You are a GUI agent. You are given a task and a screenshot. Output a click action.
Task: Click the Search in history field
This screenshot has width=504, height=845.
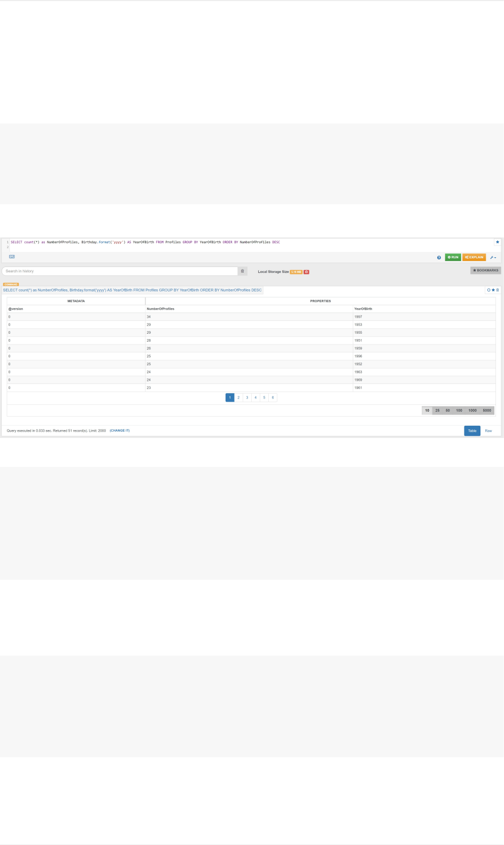tap(120, 271)
